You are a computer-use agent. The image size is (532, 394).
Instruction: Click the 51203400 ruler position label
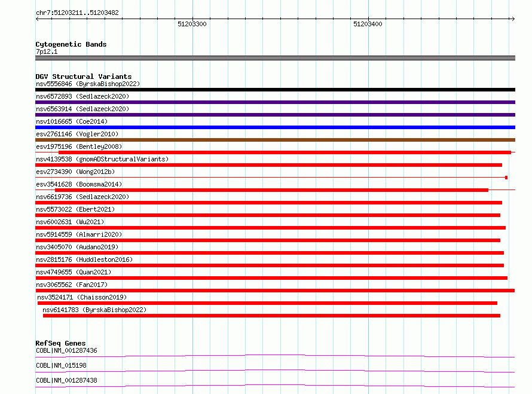(368, 24)
